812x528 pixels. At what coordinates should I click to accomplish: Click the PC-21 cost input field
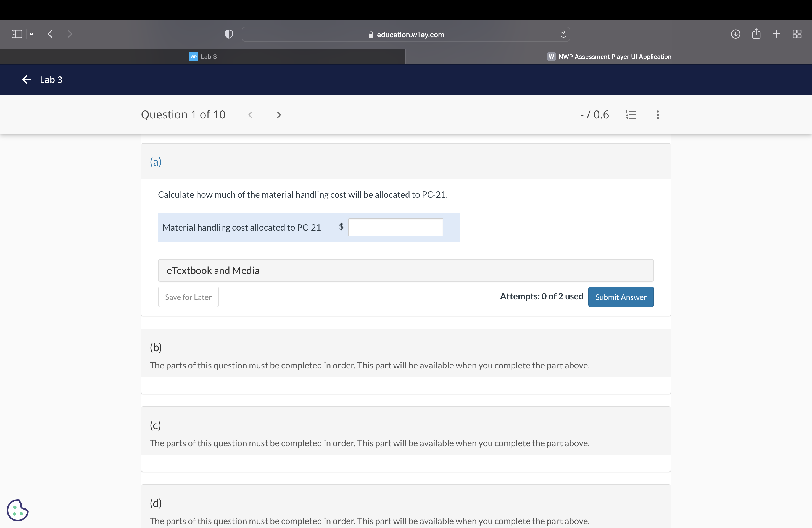(x=396, y=227)
